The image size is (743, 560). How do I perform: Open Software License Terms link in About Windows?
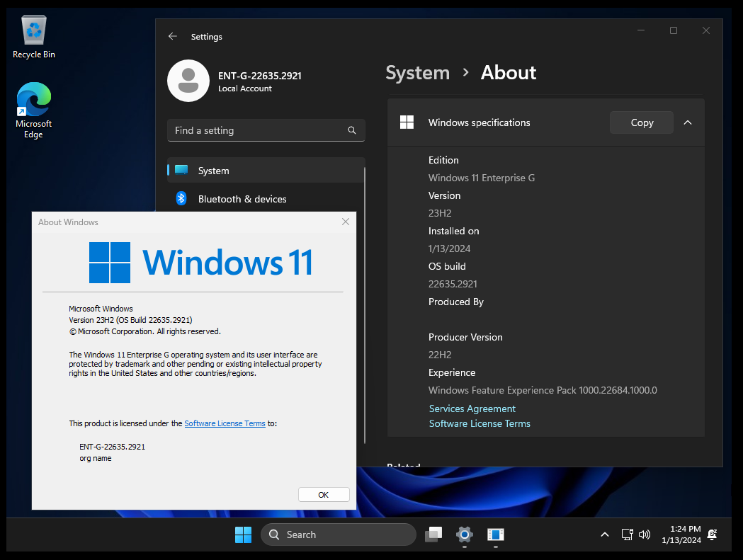pos(225,423)
